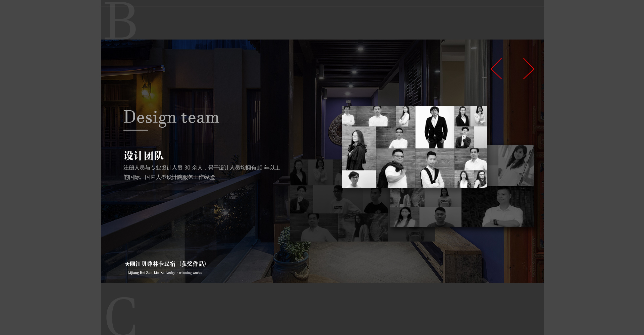Select the dimmed long-haired woman photo at far right
This screenshot has width=644, height=335.
(x=515, y=165)
